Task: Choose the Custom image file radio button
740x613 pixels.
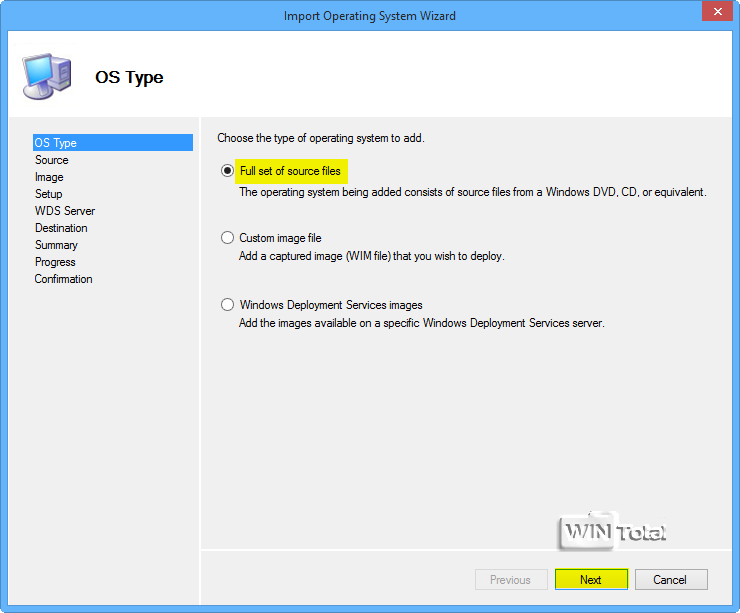Action: point(228,238)
